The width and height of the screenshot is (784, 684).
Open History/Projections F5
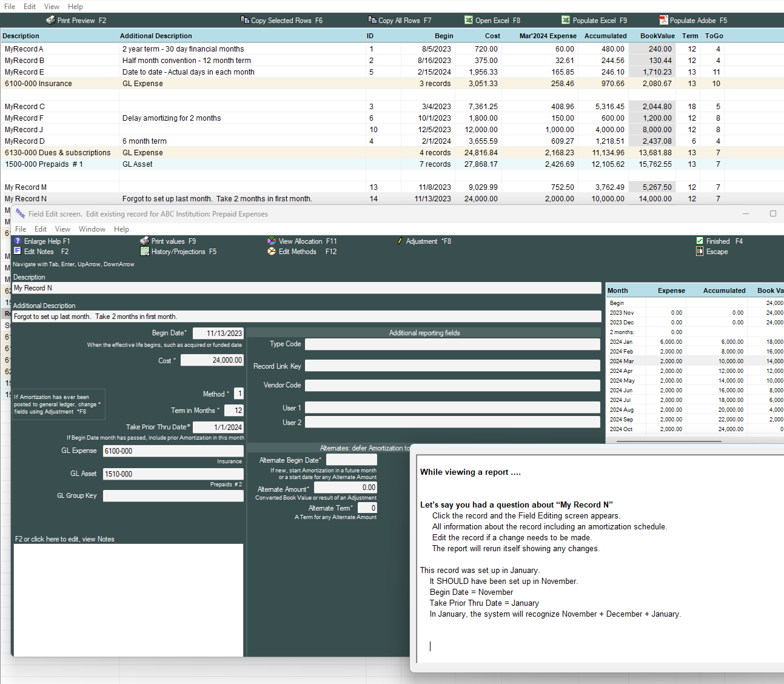(178, 252)
